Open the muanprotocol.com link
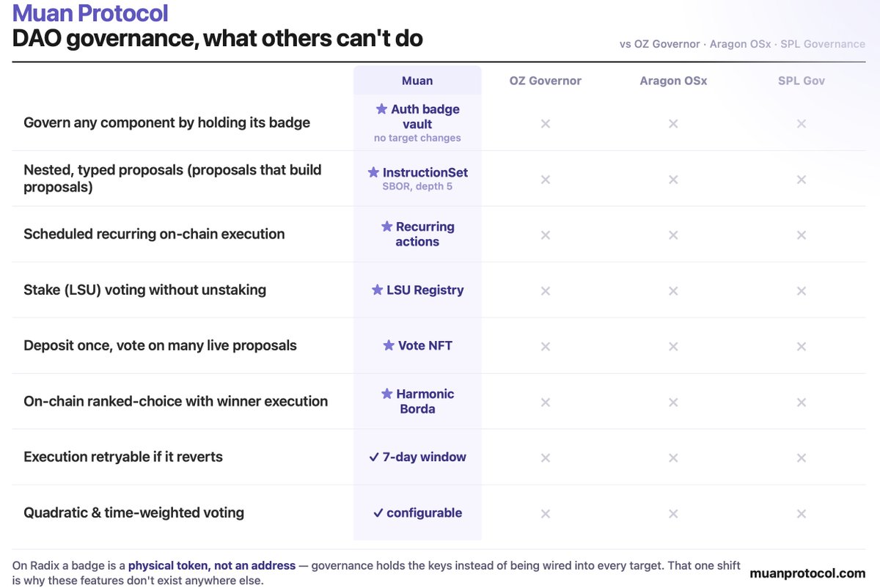 [x=807, y=573]
